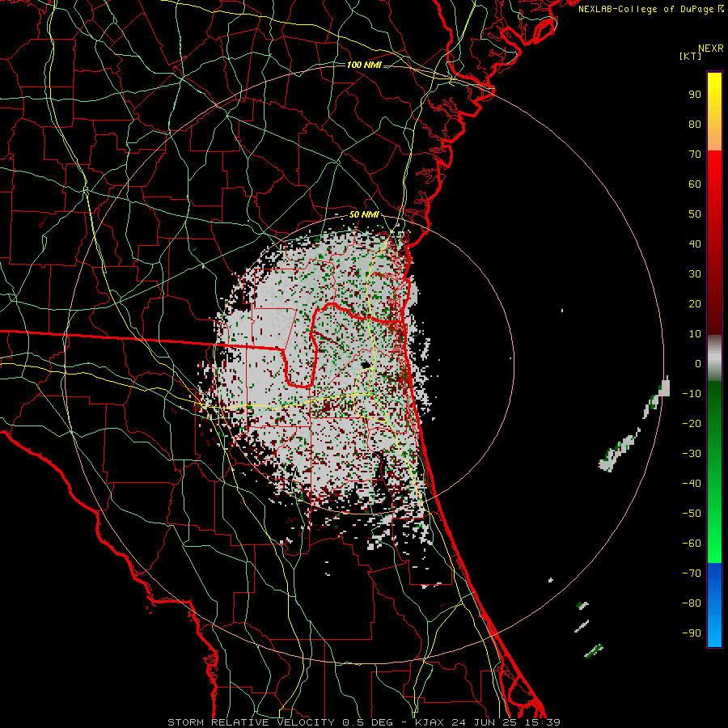This screenshot has width=728, height=728.
Task: Click the -10 value on velocity scale
Action: [692, 394]
